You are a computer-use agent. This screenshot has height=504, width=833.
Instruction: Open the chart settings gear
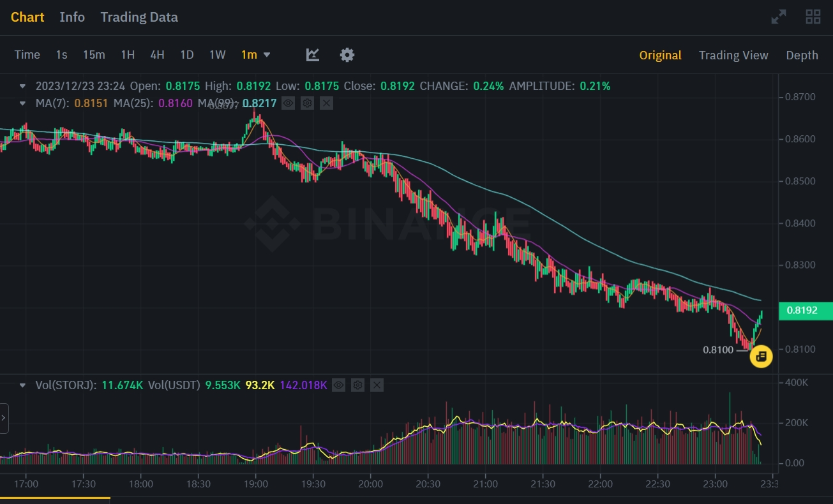pos(347,55)
